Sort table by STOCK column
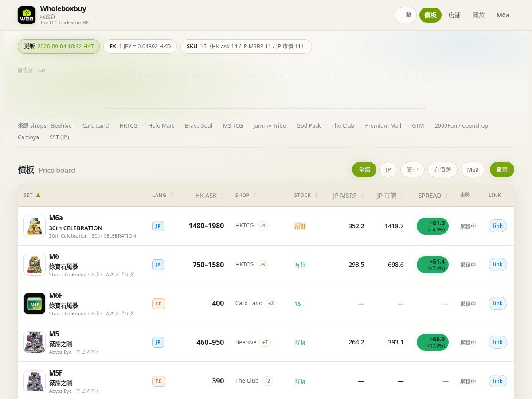This screenshot has height=399, width=532. tap(306, 195)
